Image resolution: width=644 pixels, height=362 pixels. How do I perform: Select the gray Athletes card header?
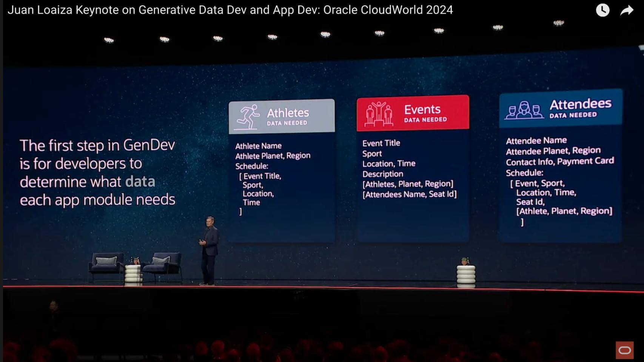(282, 117)
